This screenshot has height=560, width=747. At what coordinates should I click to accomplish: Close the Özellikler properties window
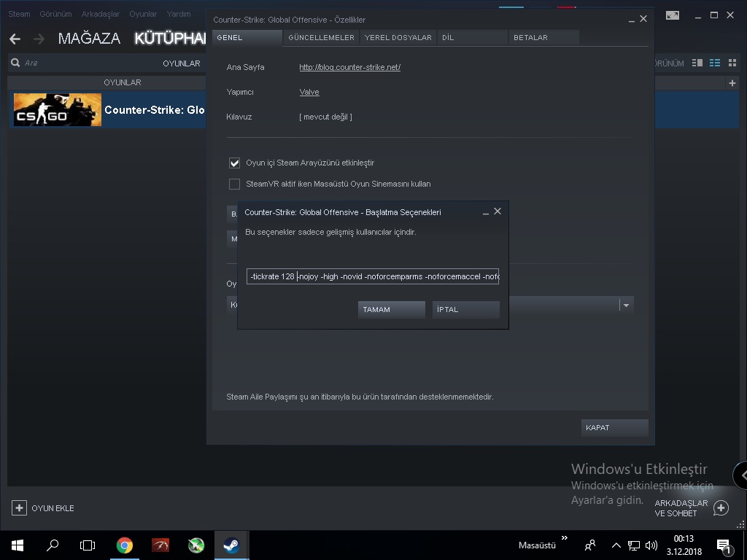(643, 19)
